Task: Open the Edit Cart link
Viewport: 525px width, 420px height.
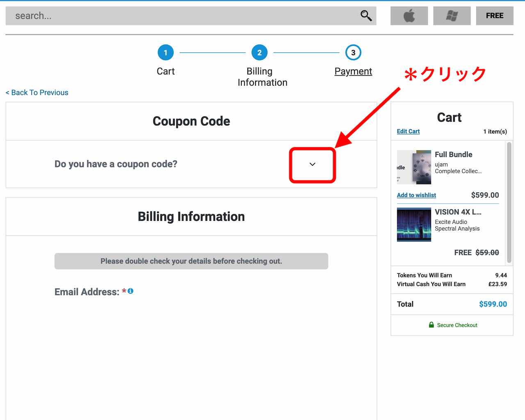Action: [x=408, y=132]
